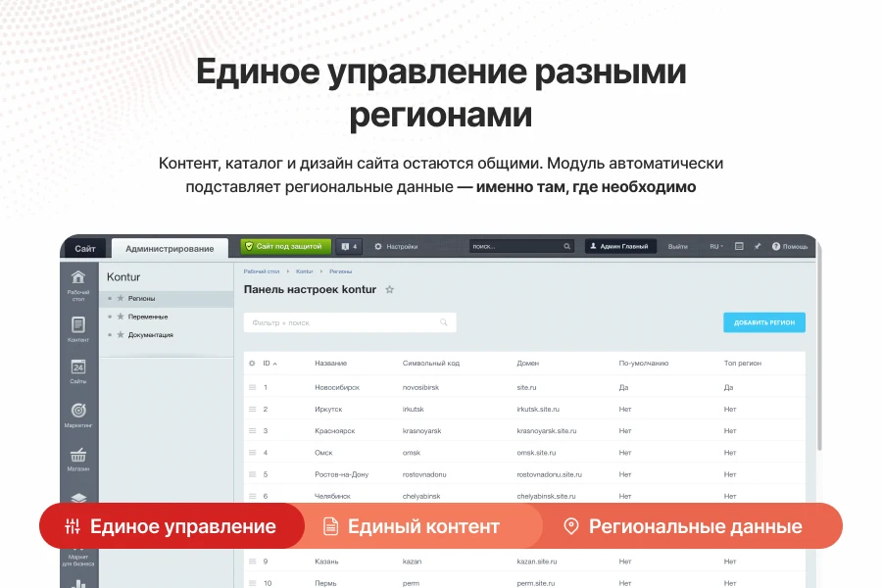Open the Магазин sidebar section
882x588 pixels.
78,460
